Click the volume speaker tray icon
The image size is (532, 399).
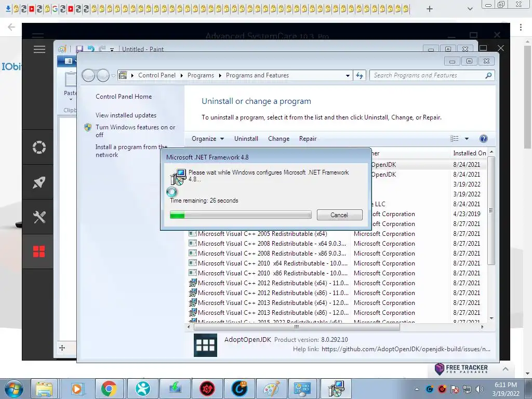point(479,389)
